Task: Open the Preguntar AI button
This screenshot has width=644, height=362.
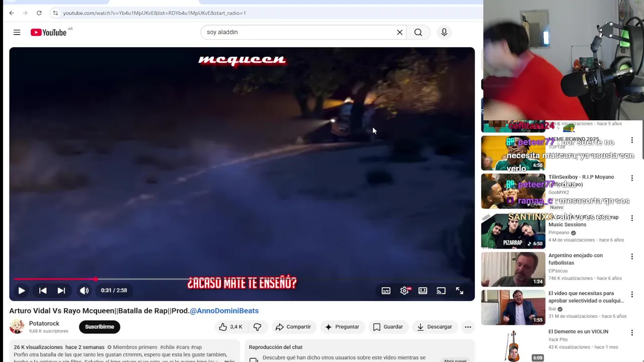Action: pos(342,327)
